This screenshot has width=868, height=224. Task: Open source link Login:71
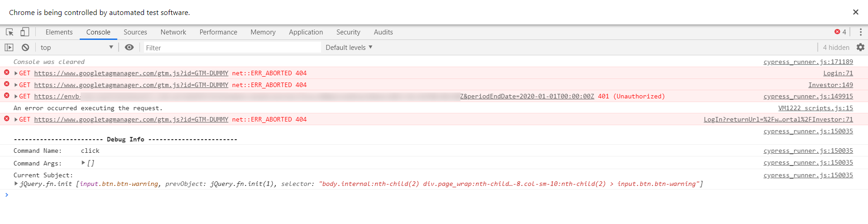tap(838, 73)
